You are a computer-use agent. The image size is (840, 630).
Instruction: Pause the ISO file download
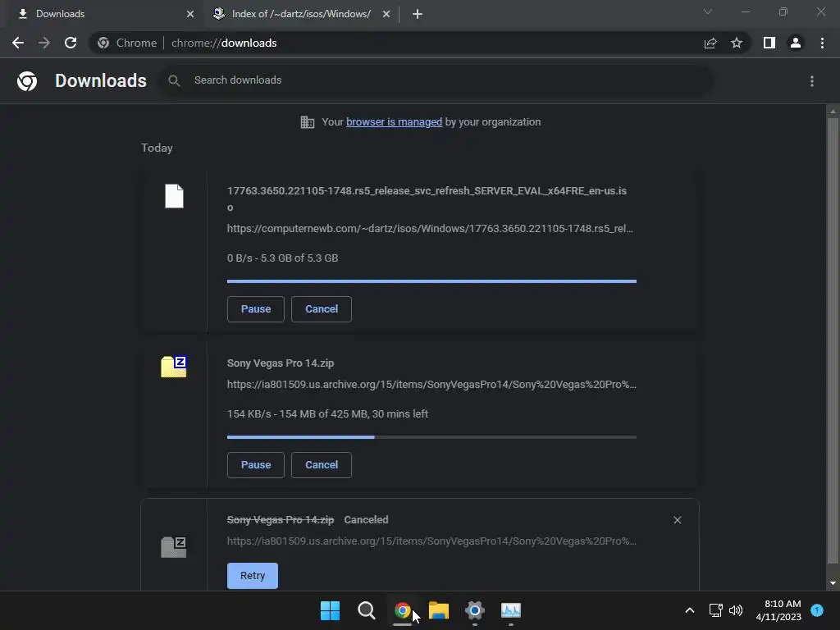(256, 309)
